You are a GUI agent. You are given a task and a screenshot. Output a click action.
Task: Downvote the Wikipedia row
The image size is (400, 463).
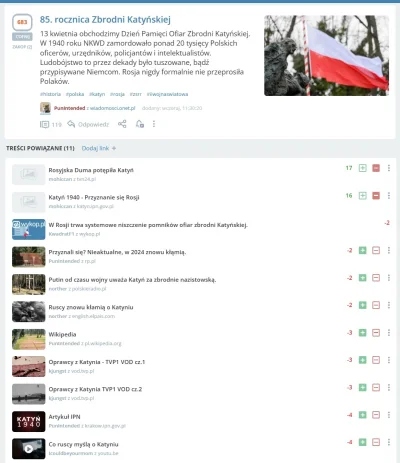point(376,333)
